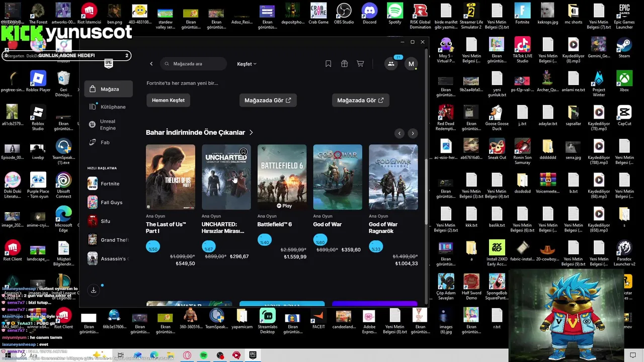Select the CapCut desktop icon
Viewport: 644px width, 362px height.
pyautogui.click(x=624, y=115)
